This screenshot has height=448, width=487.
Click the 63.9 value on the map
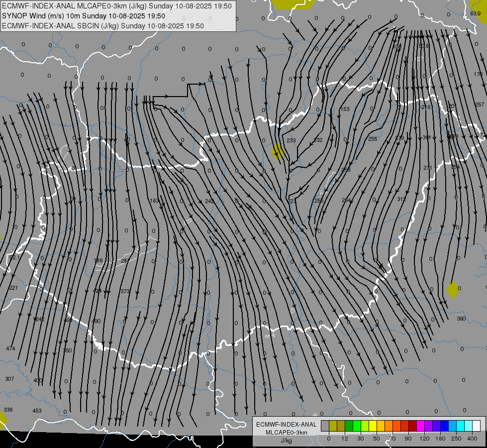click(x=475, y=13)
